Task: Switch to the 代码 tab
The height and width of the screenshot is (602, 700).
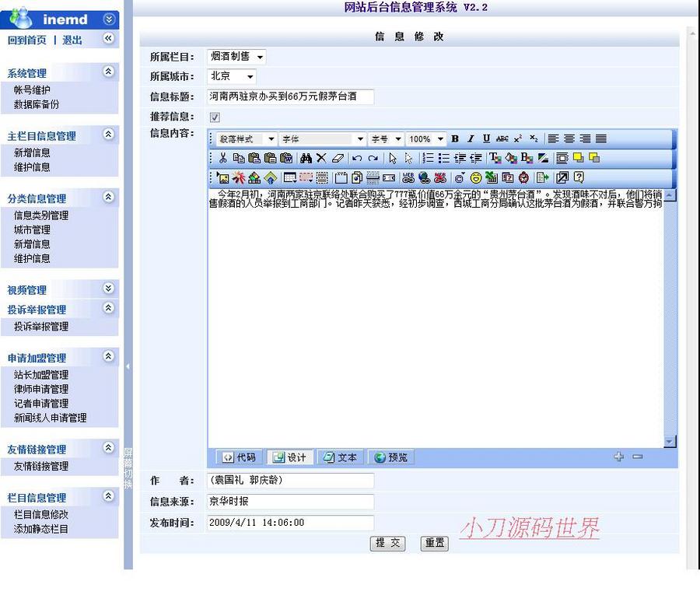Action: tap(238, 457)
